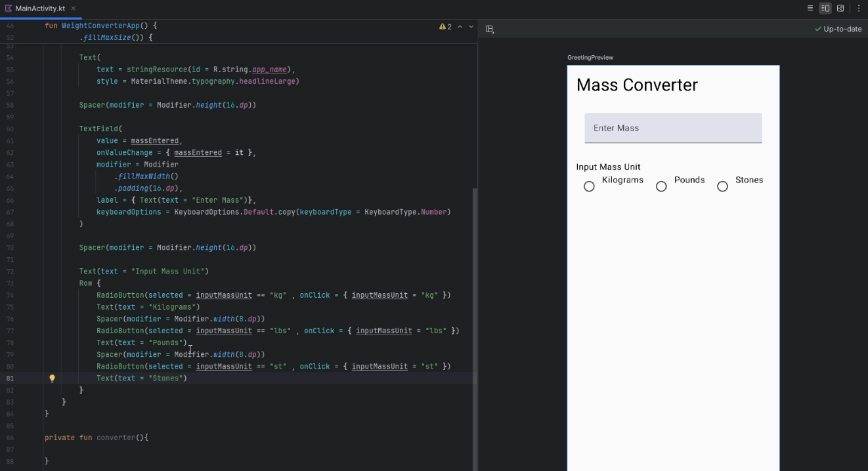
Task: Click the yellow lightbulb quick-fix icon
Action: pyautogui.click(x=53, y=379)
